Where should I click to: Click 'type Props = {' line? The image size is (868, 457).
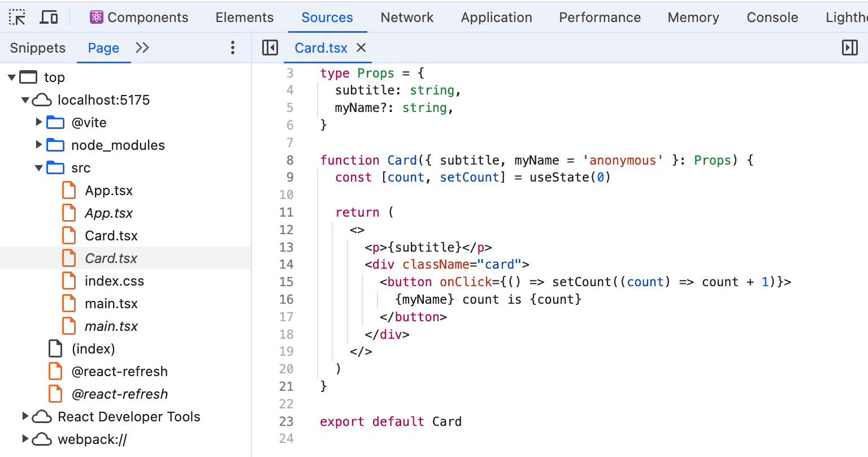372,73
